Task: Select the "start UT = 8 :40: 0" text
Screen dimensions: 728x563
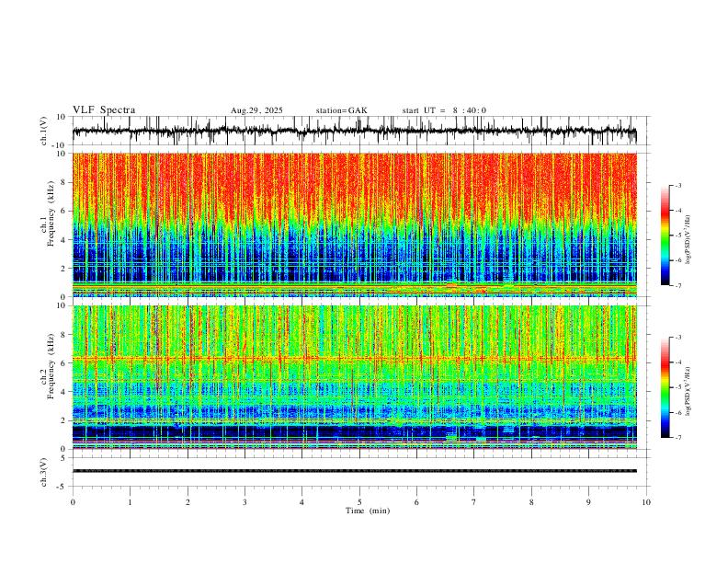Action: click(x=444, y=110)
